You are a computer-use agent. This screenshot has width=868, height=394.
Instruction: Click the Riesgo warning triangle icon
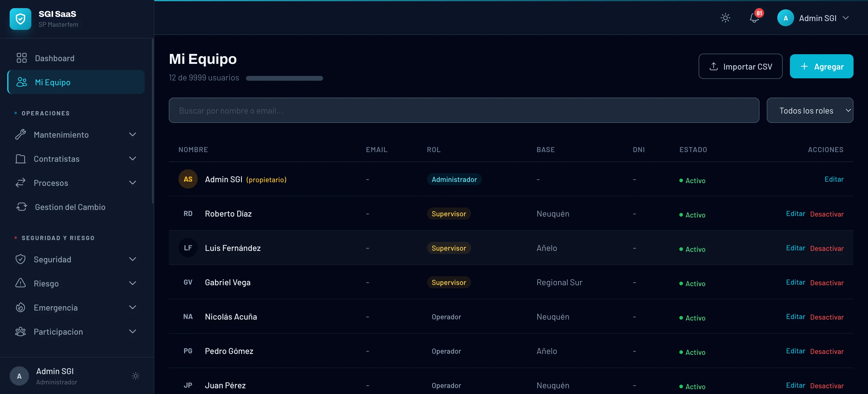pyautogui.click(x=20, y=283)
